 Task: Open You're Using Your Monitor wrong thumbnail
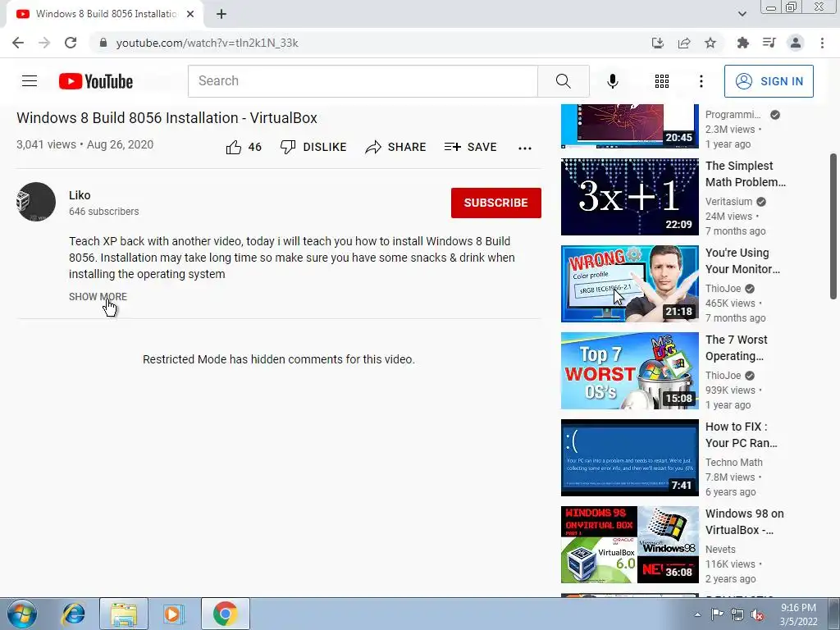pos(629,283)
